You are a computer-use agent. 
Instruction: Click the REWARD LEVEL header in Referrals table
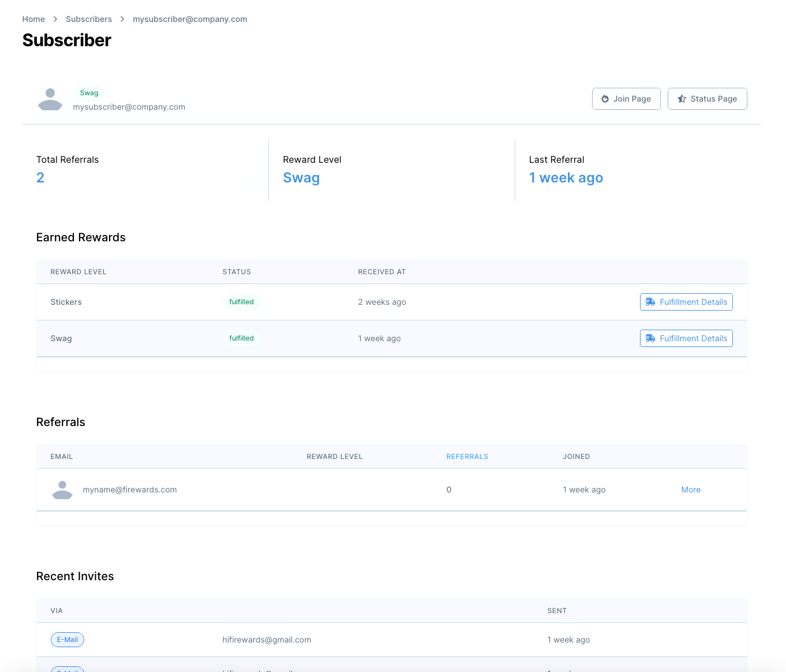click(335, 457)
